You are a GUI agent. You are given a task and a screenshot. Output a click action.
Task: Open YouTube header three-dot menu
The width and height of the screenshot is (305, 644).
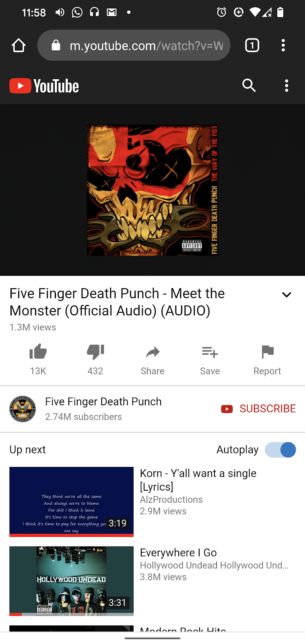(x=286, y=85)
